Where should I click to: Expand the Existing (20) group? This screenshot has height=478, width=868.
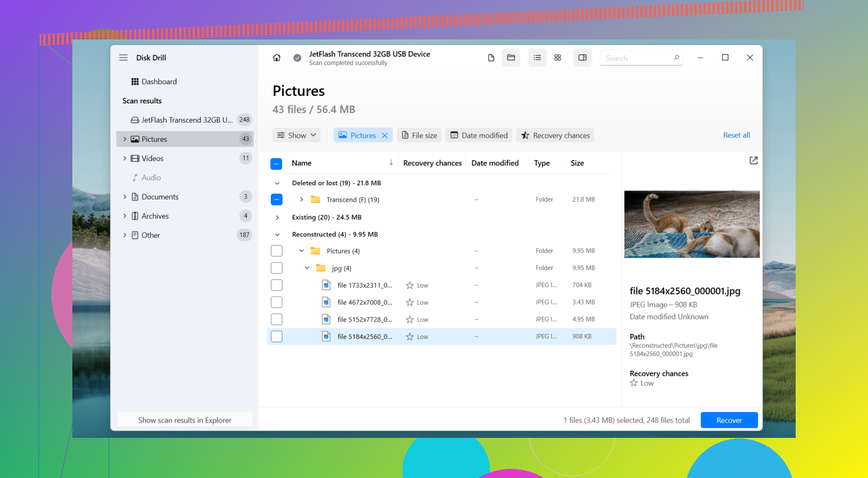point(277,218)
